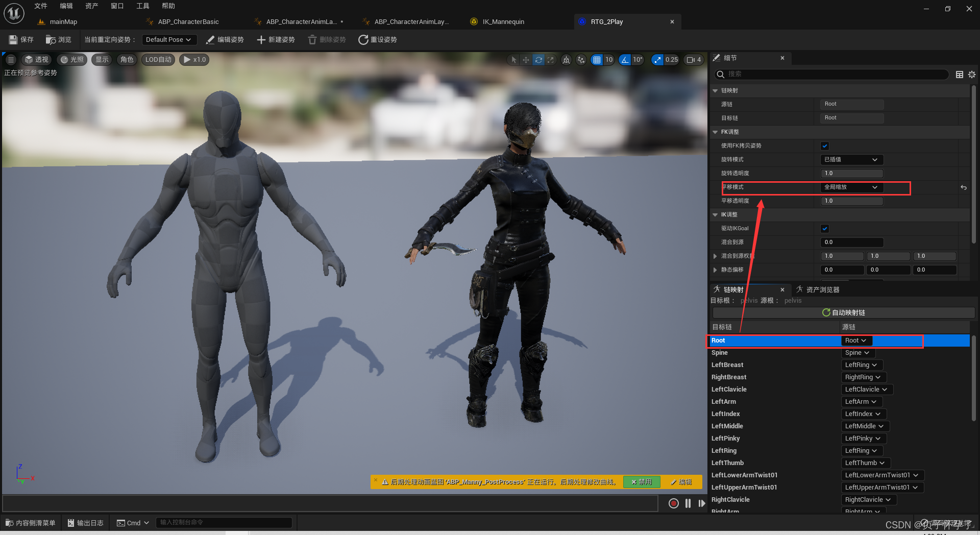Screen dimensions: 980x535
Task: Open the 窗口 menu
Action: 117,6
